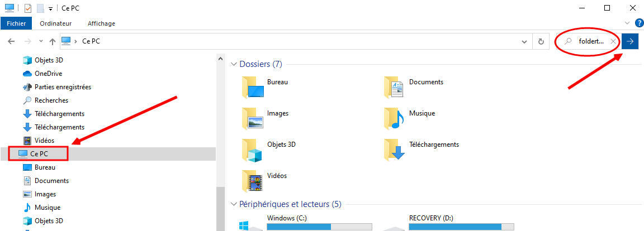Clear the search text with the X
This screenshot has height=231, width=644.
pos(613,41)
